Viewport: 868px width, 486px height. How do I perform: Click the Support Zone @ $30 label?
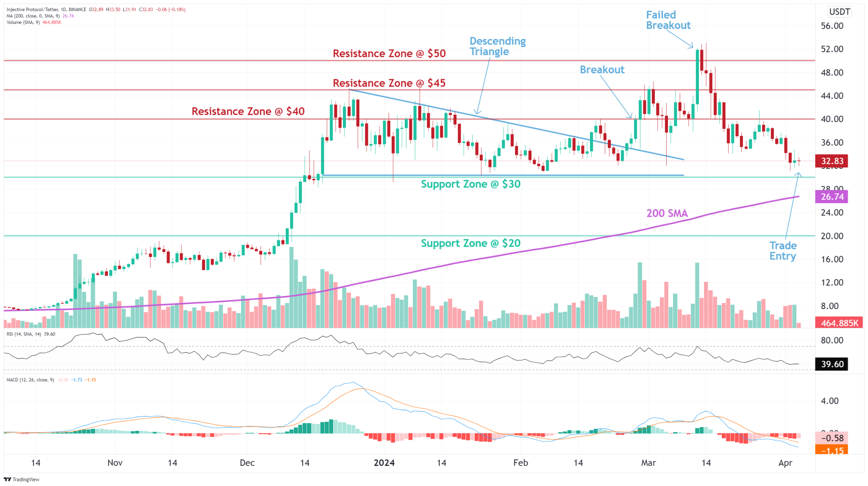470,184
